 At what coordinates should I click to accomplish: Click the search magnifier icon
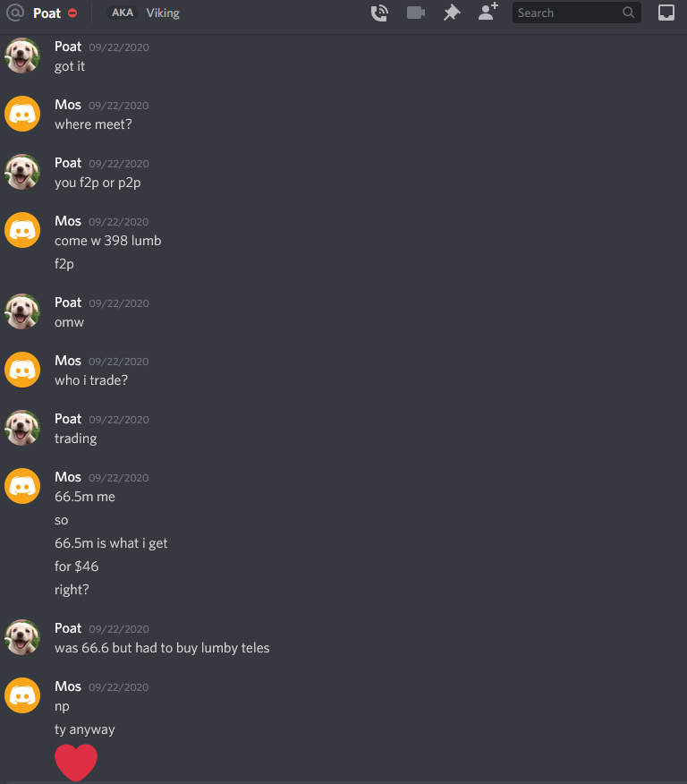(x=629, y=13)
